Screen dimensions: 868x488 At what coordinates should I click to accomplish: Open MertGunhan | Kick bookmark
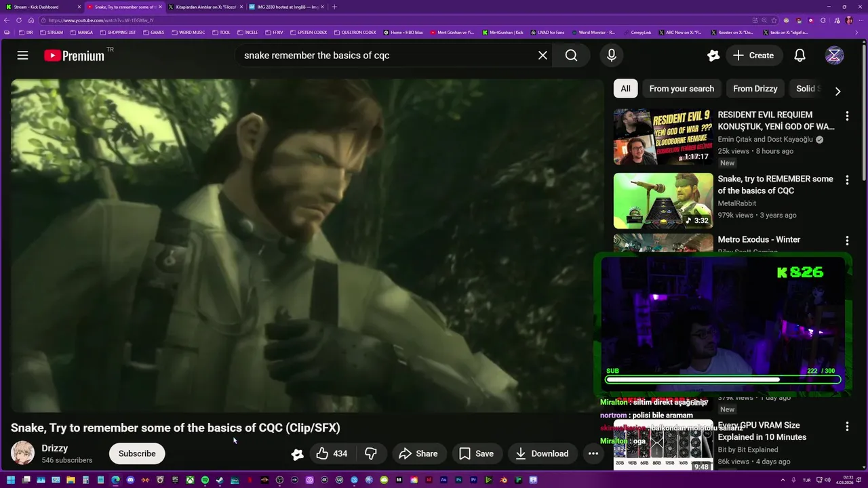[503, 32]
